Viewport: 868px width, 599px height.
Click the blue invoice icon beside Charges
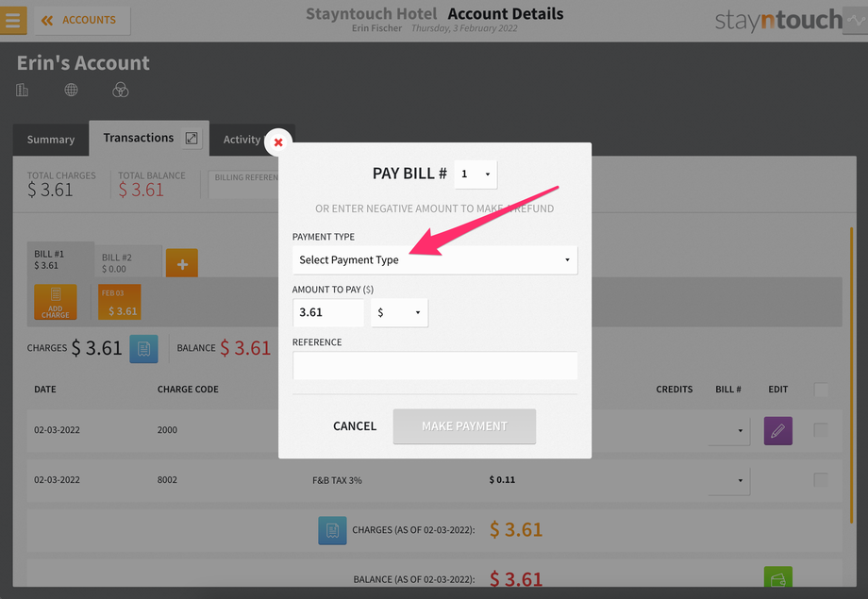[x=144, y=349]
